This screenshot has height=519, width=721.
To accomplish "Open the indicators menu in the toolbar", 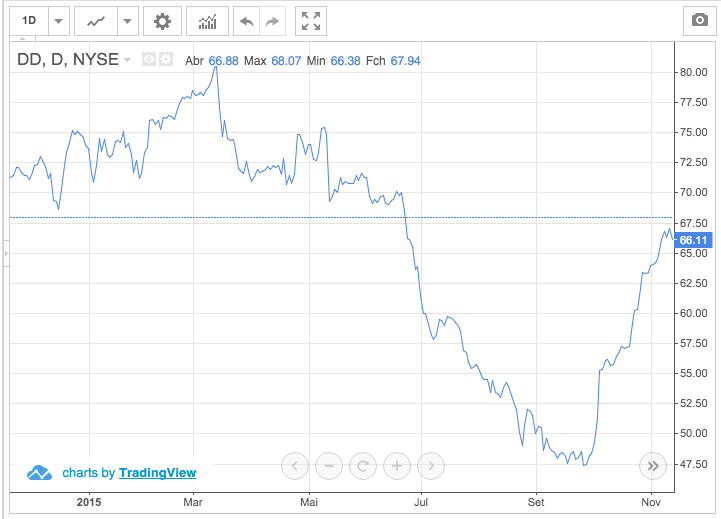I will (x=207, y=20).
